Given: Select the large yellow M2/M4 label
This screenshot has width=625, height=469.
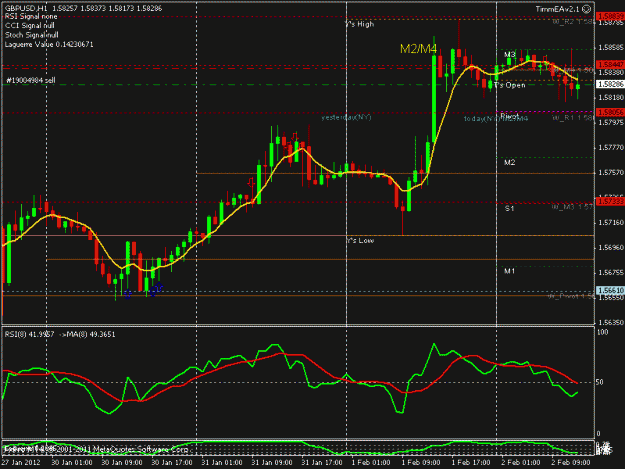Looking at the screenshot, I should point(418,49).
